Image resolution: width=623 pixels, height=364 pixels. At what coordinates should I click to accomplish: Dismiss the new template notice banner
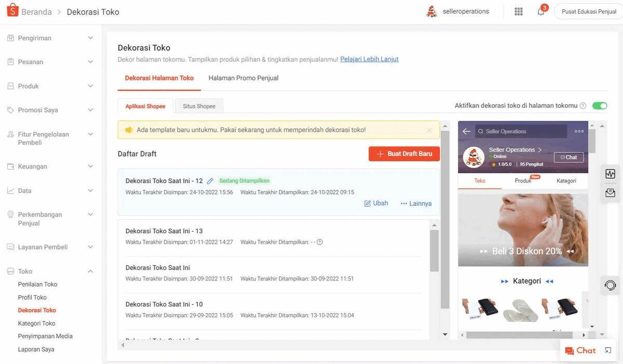[x=429, y=130]
